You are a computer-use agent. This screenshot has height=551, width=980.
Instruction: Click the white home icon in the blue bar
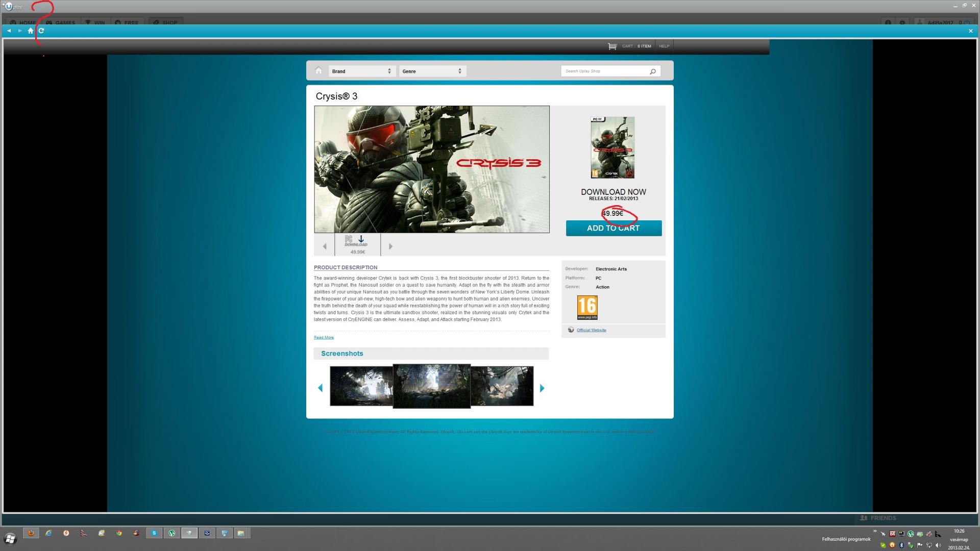pos(31,31)
